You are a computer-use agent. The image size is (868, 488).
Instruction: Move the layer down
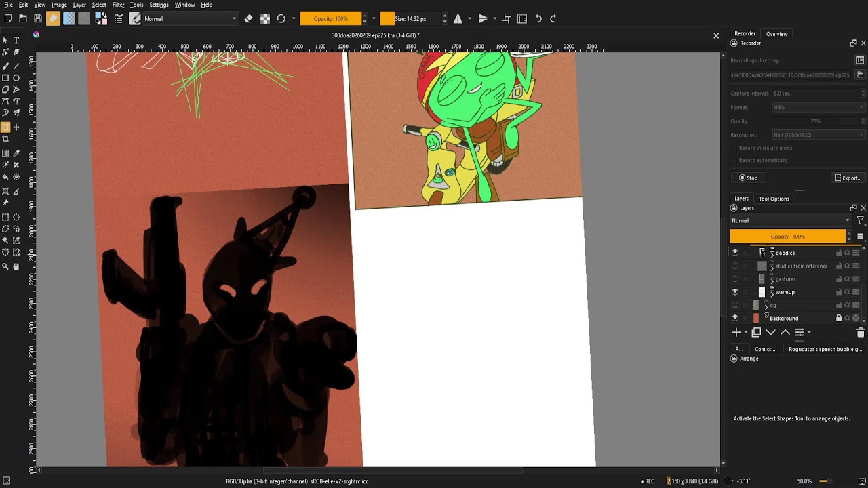point(770,333)
